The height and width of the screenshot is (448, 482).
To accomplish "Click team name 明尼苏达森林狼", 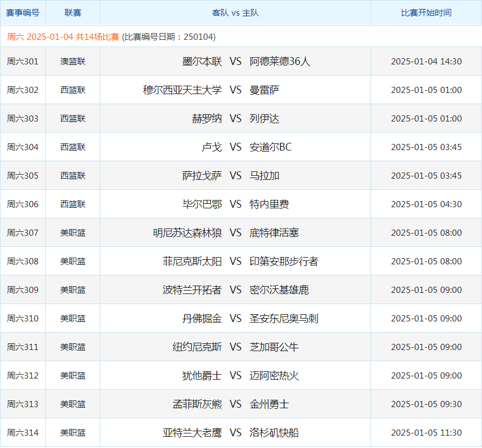I will pos(187,233).
